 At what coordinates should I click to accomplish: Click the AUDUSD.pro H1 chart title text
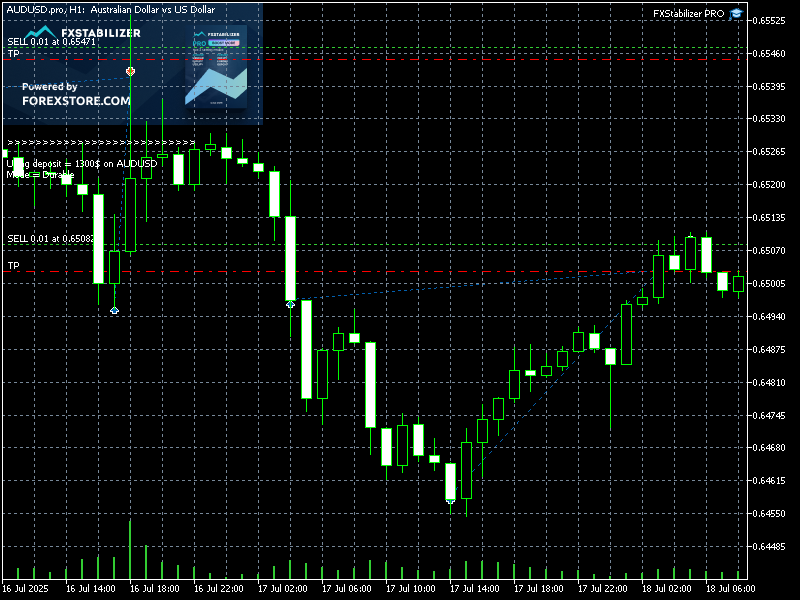click(124, 9)
